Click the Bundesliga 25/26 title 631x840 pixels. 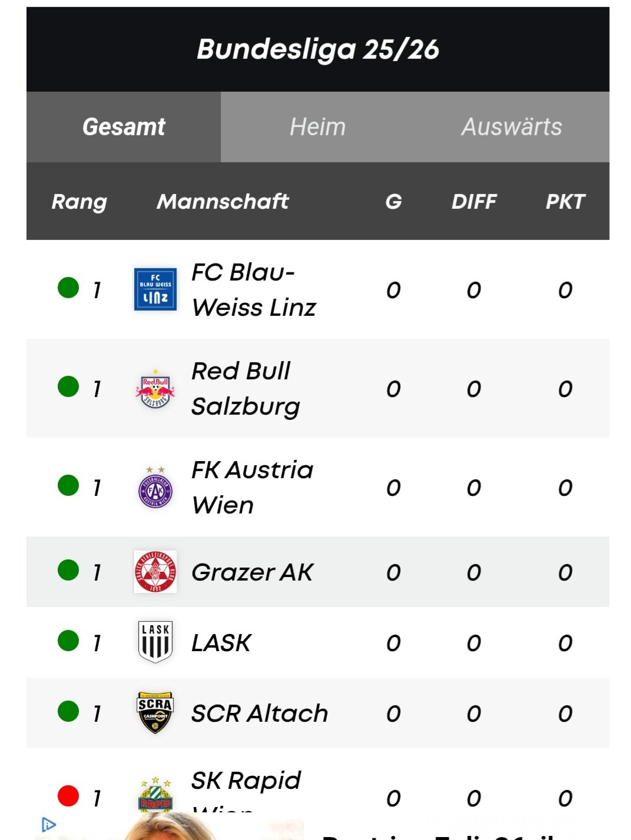[318, 49]
